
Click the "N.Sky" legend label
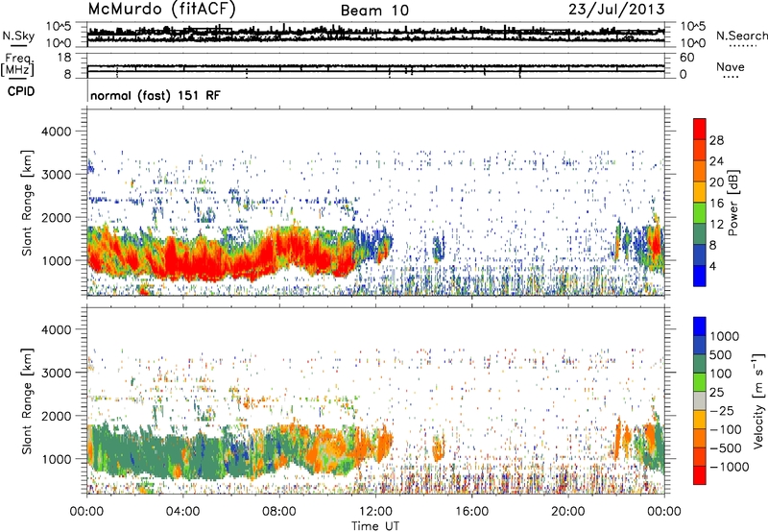pyautogui.click(x=18, y=36)
